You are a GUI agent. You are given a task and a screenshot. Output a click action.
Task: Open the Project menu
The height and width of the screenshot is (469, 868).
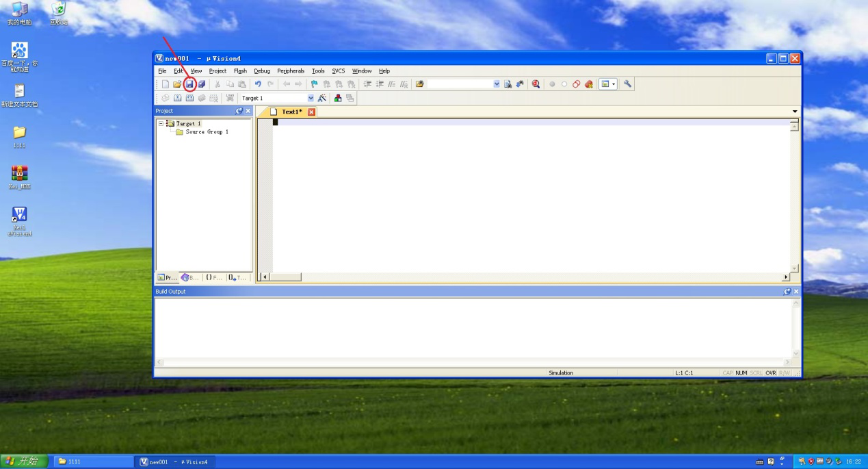pos(218,71)
